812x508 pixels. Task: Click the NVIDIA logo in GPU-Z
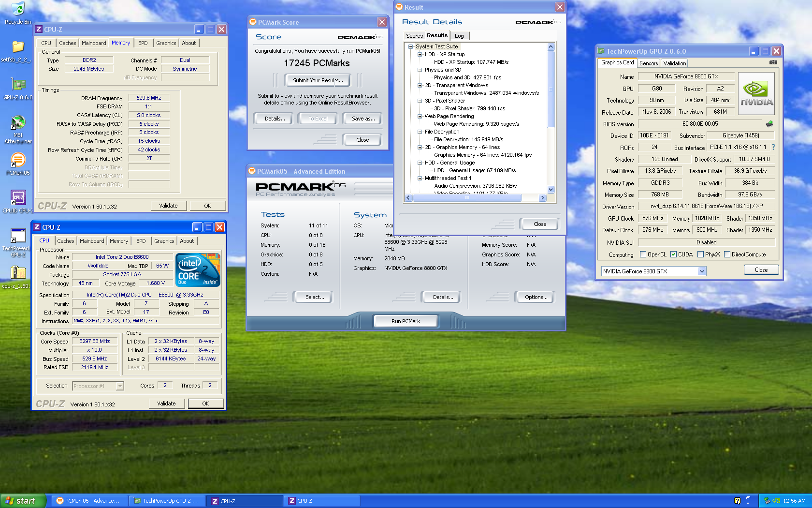click(x=756, y=93)
